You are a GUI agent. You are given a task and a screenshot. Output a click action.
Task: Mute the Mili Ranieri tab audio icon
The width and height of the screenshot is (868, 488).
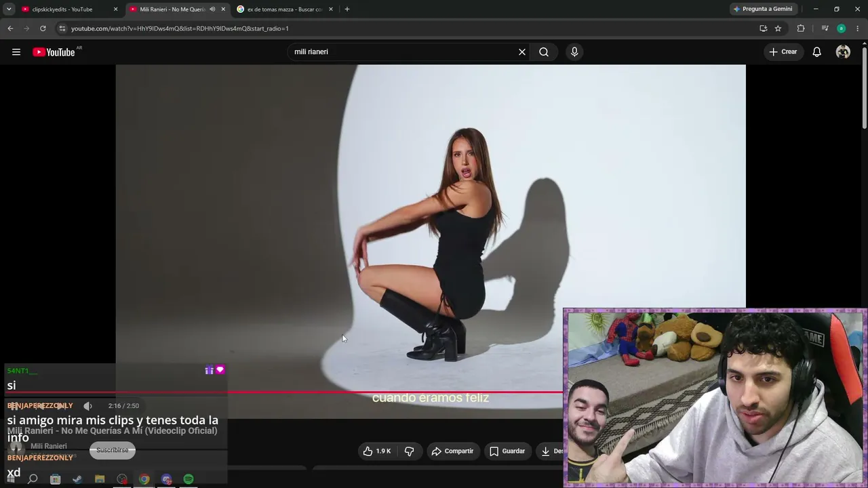click(x=212, y=9)
